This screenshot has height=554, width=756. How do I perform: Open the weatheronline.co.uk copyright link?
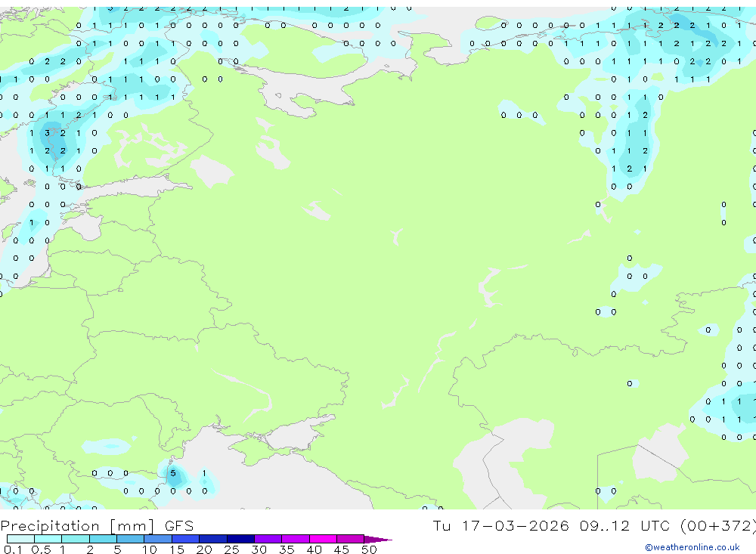pyautogui.click(x=692, y=547)
